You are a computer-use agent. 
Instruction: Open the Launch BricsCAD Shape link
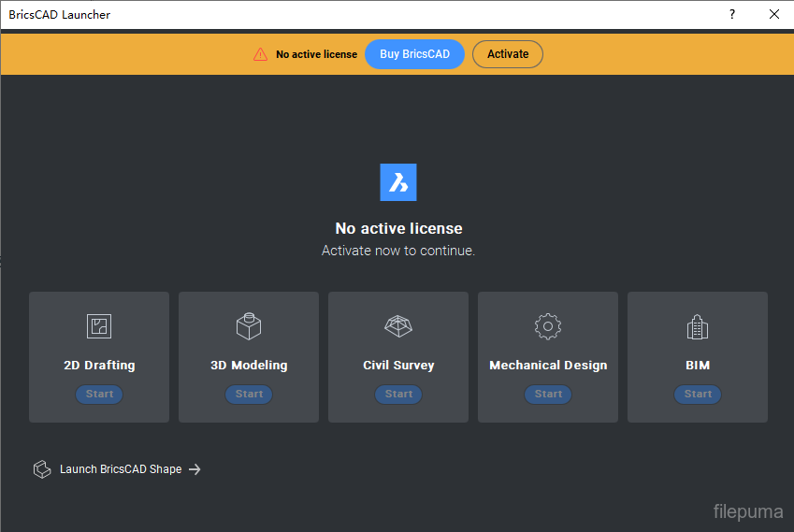pyautogui.click(x=121, y=469)
